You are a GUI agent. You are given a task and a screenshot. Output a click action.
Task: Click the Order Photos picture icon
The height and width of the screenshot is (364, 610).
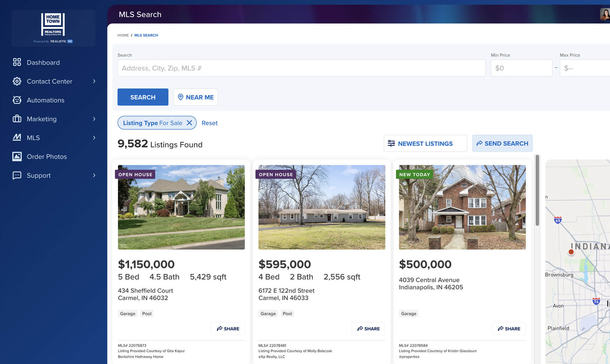point(17,156)
